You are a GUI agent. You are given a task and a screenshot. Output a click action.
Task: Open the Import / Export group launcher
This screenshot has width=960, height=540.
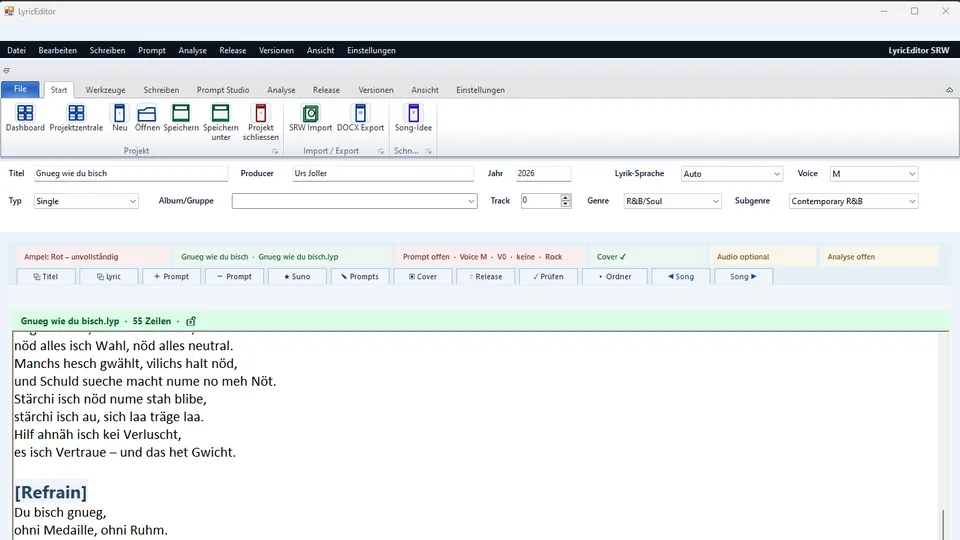coord(381,151)
